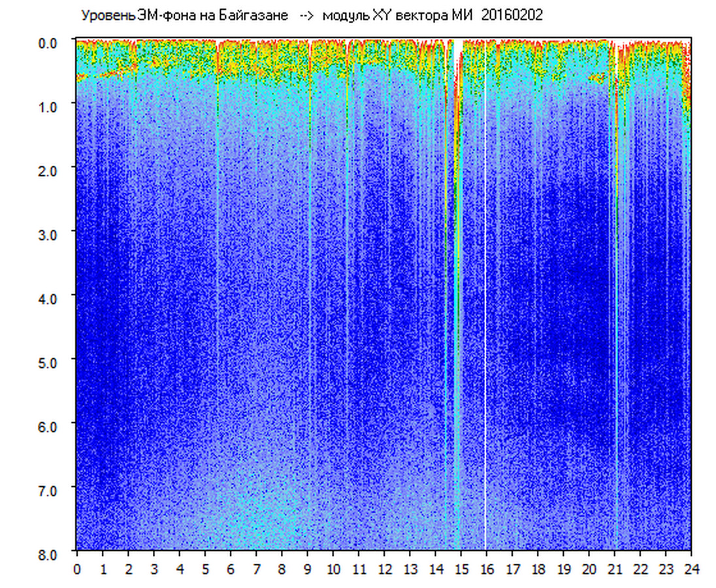The image size is (716, 588).
Task: Click hour 12 on the horizontal axis
Action: pos(384,569)
